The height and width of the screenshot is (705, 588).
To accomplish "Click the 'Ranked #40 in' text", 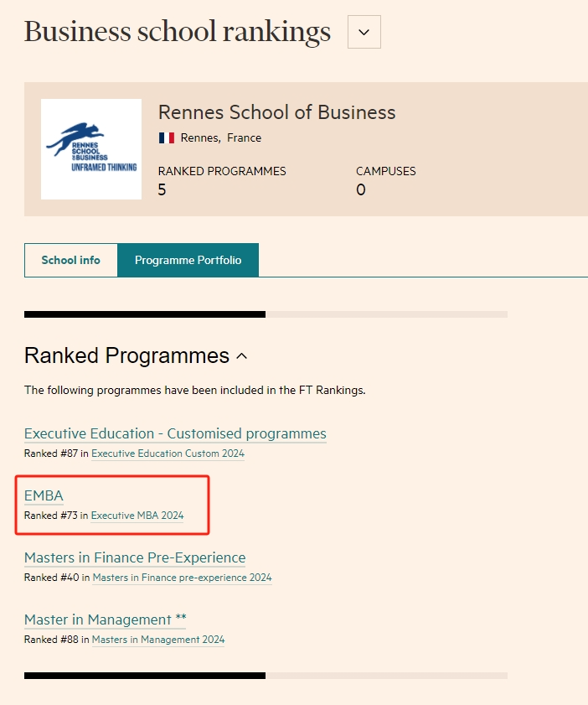I will coord(57,578).
